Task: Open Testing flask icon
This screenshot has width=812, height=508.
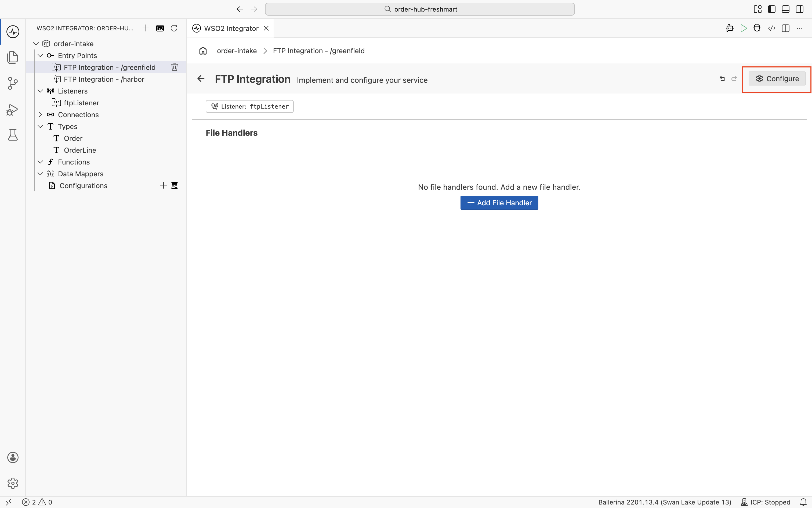Action: (x=13, y=135)
